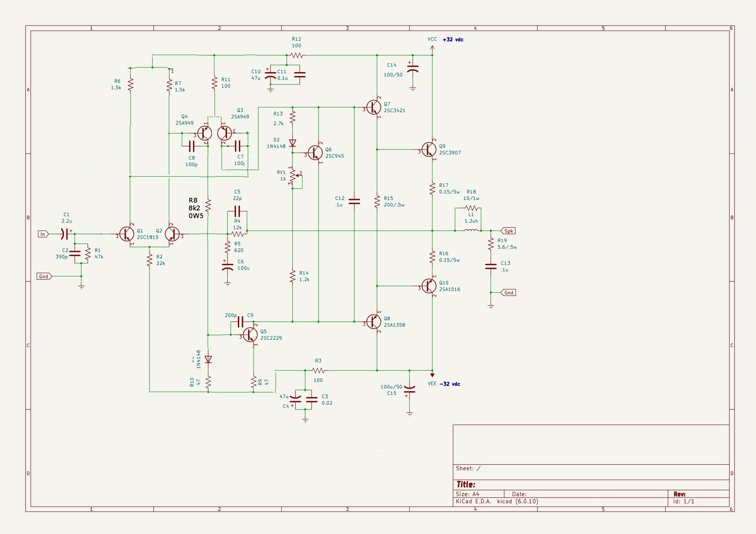Click the R16 0.15/5w resistor symbol
This screenshot has height=534, width=756.
432,256
